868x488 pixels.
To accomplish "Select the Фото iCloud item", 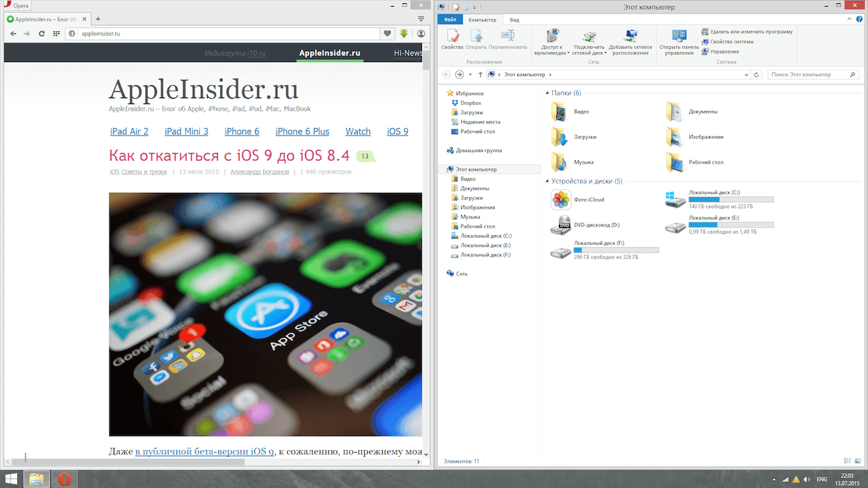I will (x=578, y=200).
